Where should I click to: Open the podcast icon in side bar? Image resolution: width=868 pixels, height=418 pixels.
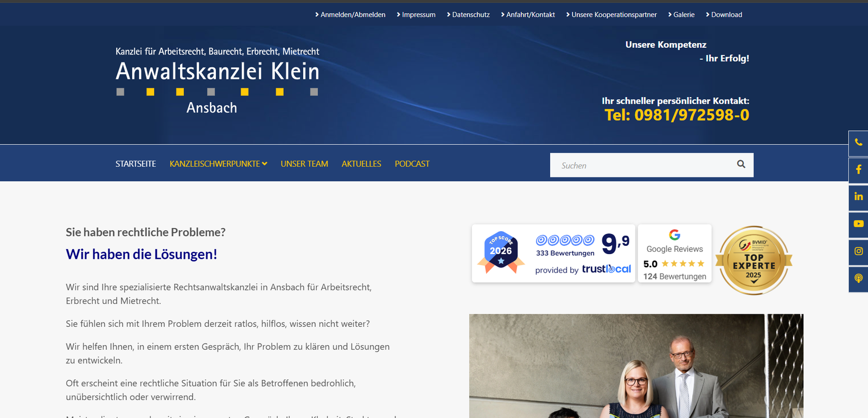[858, 278]
